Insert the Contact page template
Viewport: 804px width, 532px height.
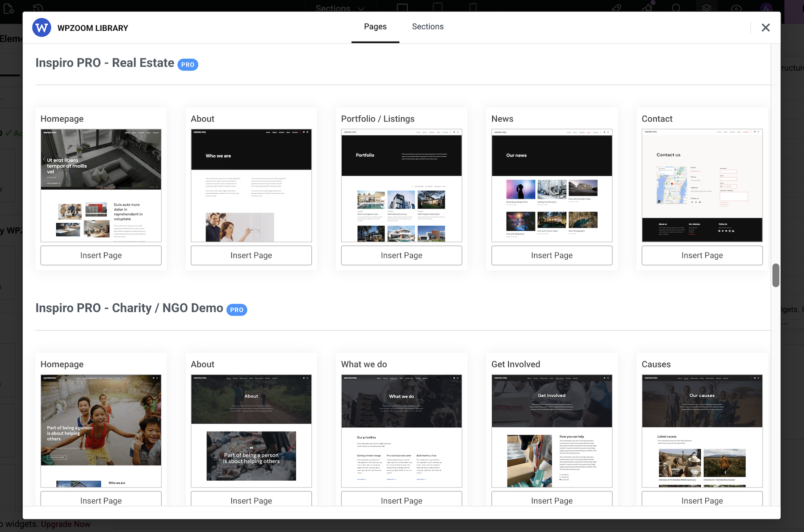[x=702, y=255]
